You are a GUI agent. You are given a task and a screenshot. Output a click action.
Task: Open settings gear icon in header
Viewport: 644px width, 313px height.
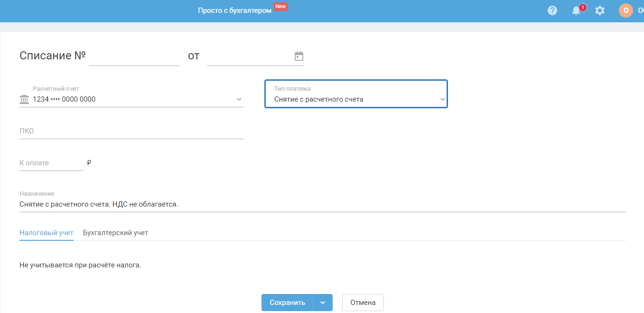point(600,10)
